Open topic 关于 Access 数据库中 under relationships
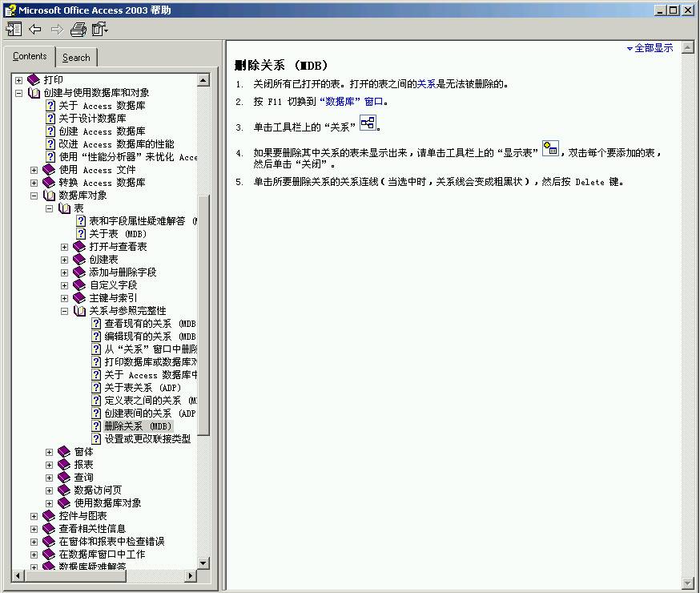This screenshot has height=593, width=700. [x=151, y=375]
